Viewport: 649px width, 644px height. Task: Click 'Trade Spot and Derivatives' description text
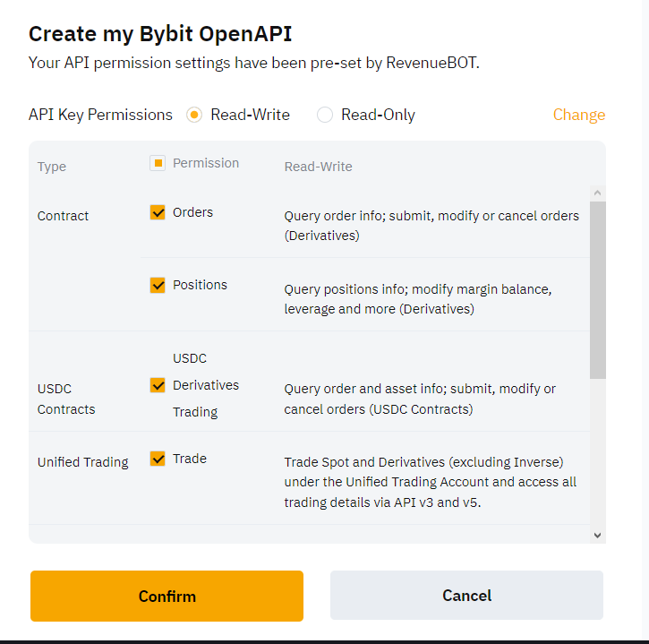coord(431,482)
